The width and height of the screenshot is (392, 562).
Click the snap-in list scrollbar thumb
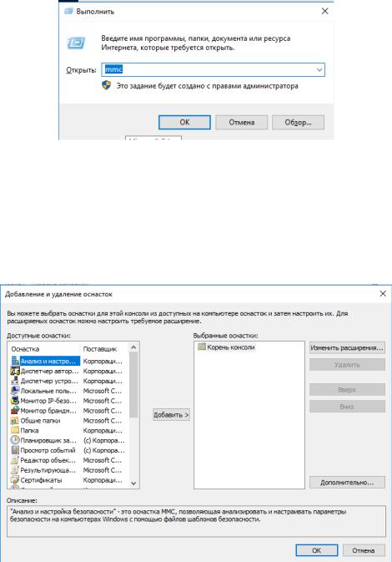click(133, 385)
